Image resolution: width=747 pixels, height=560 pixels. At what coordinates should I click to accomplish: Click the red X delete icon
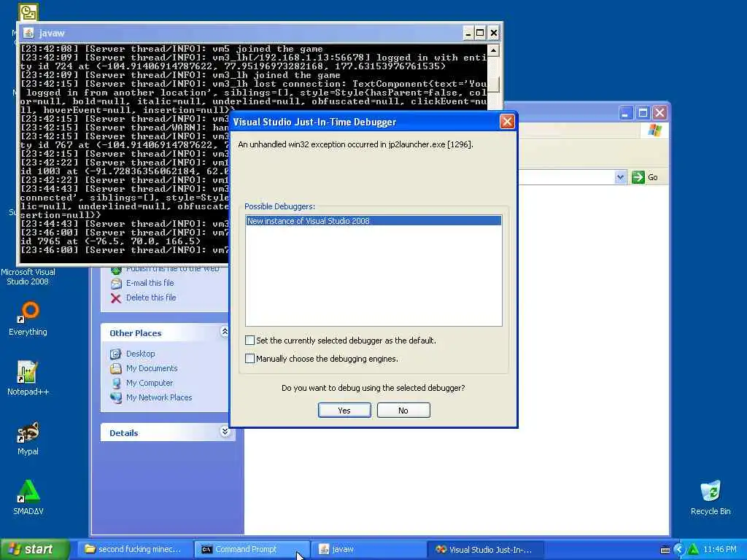coord(116,298)
